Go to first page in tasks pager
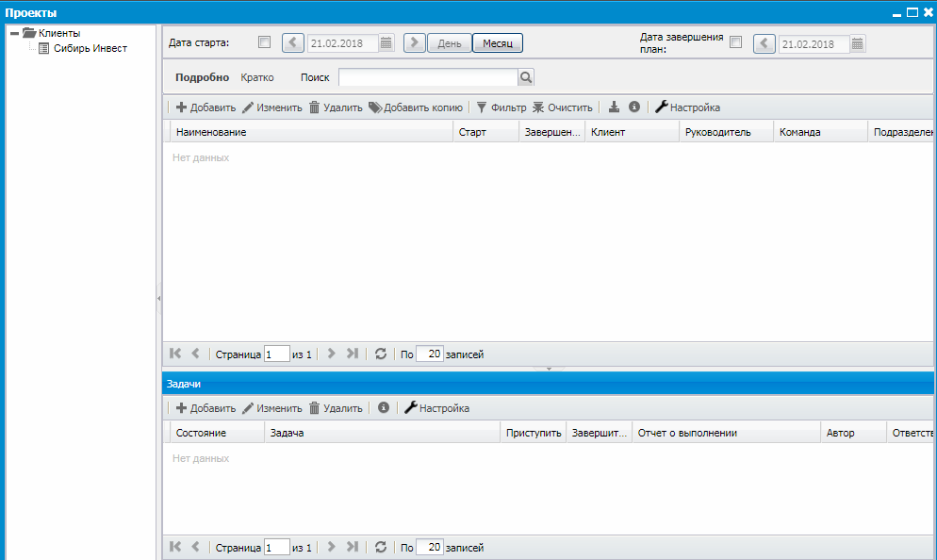Viewport: 937px width, 560px height. (175, 546)
